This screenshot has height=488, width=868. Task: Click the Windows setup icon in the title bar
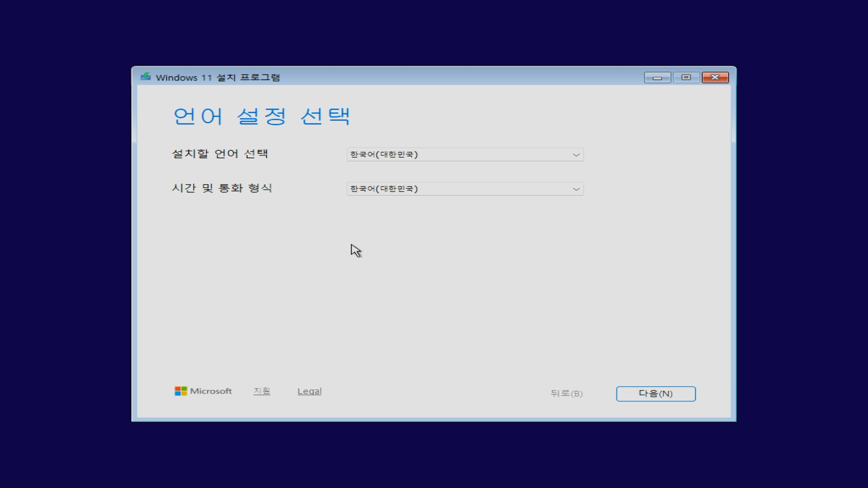click(x=146, y=77)
